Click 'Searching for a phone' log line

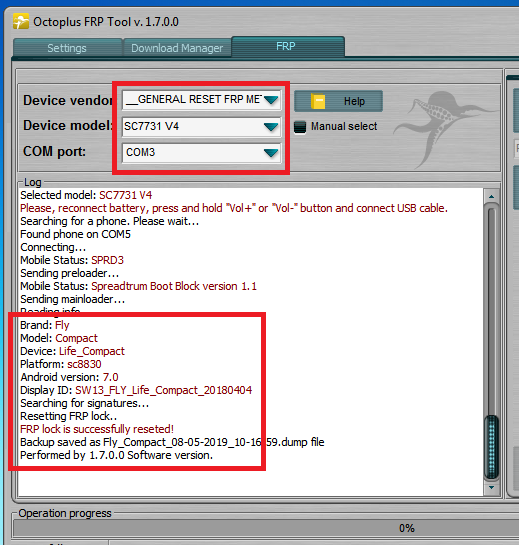pos(110,221)
